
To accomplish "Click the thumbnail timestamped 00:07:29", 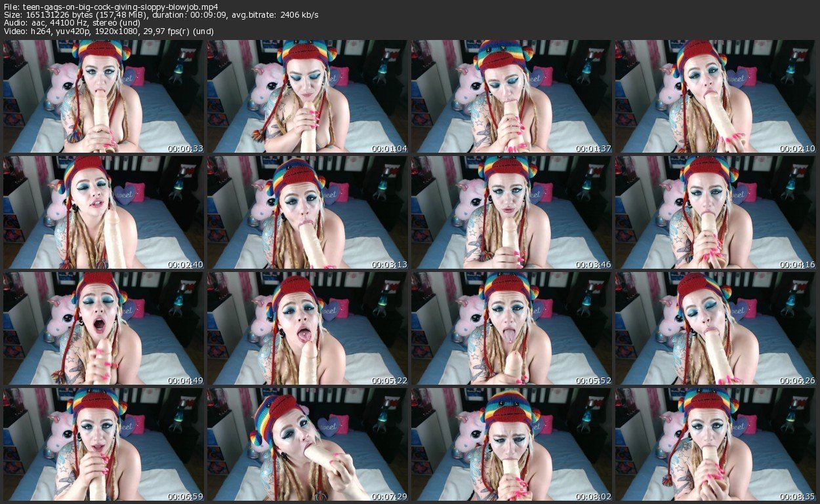I will pyautogui.click(x=308, y=444).
